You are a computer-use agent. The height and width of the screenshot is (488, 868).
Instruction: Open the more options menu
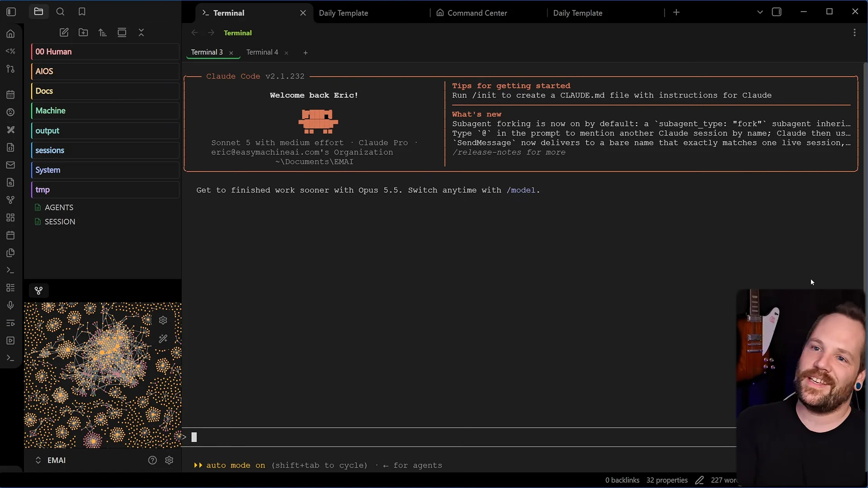(x=854, y=33)
